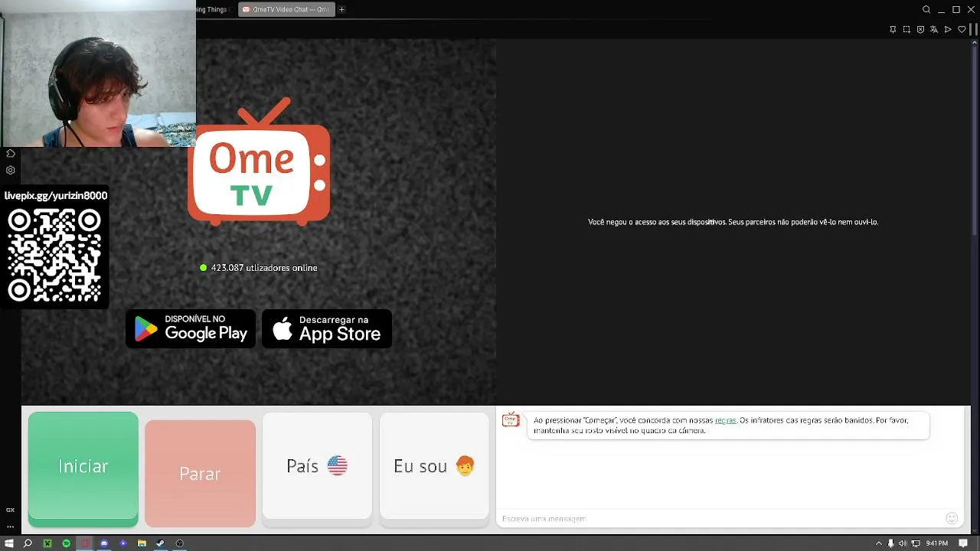Click the pin icon in browser toolbar
This screenshot has height=551, width=980.
point(893,29)
